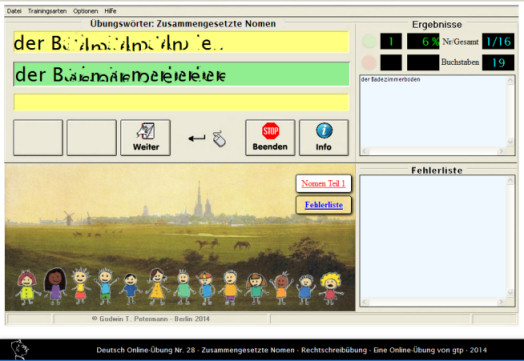Screen dimensions: 524x361
Task: Follow the Nomen Teil 1 link
Action: coord(323,184)
